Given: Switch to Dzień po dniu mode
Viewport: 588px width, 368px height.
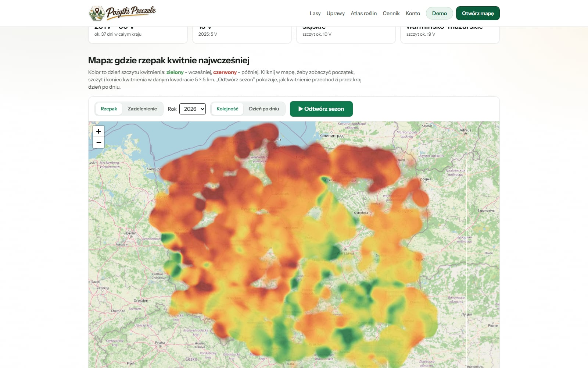Looking at the screenshot, I should coord(264,109).
